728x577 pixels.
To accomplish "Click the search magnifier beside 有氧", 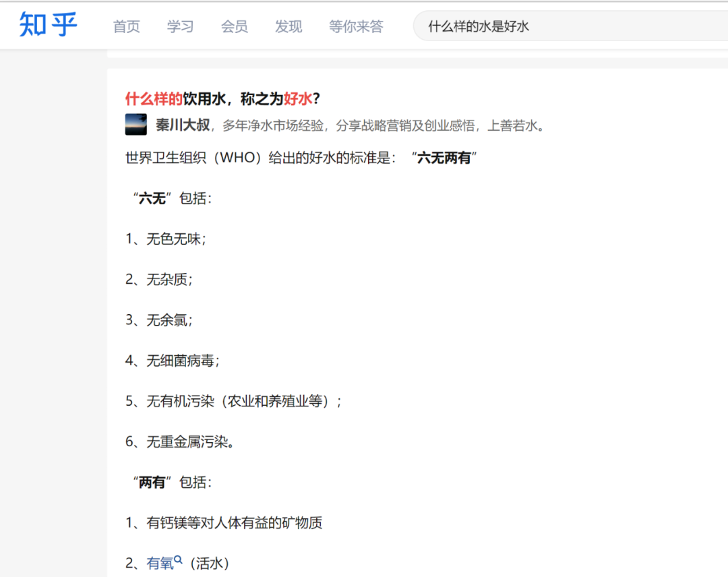I will (178, 560).
